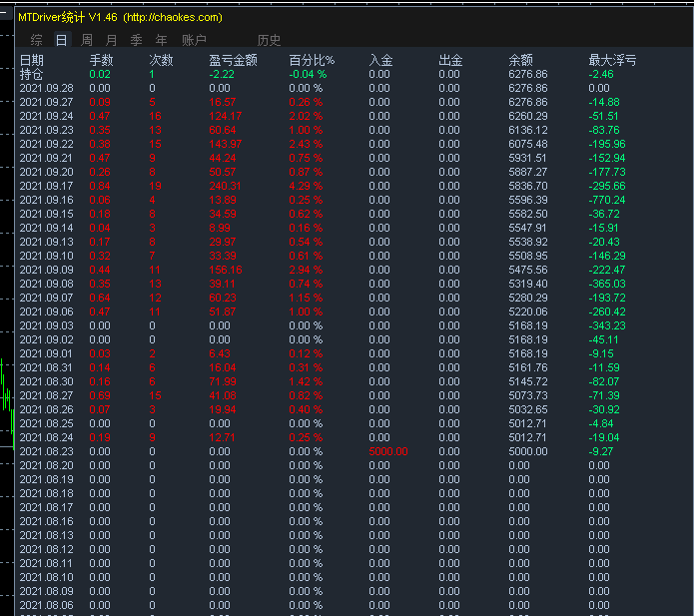This screenshot has width=694, height=616.
Task: Select date 2021.08.11
Action: [x=47, y=563]
